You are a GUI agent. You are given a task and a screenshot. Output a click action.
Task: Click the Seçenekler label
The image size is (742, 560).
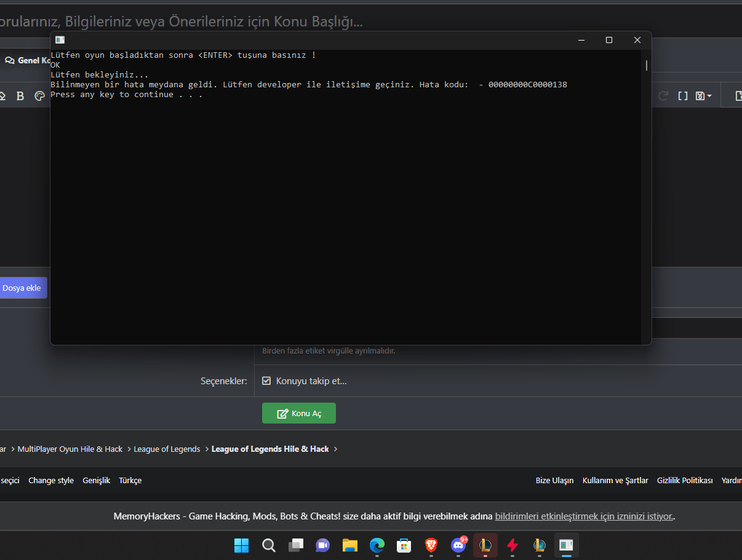pos(224,381)
